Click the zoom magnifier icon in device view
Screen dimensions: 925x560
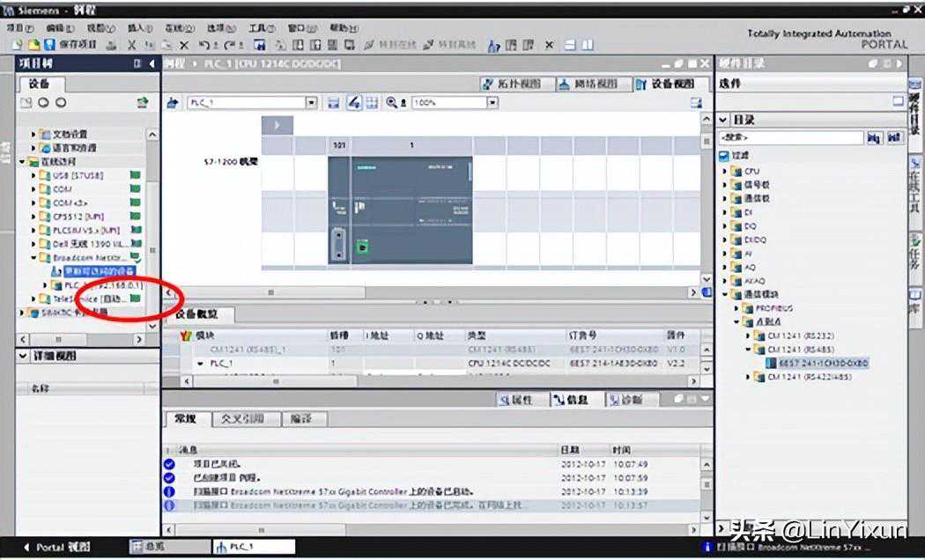click(x=391, y=103)
